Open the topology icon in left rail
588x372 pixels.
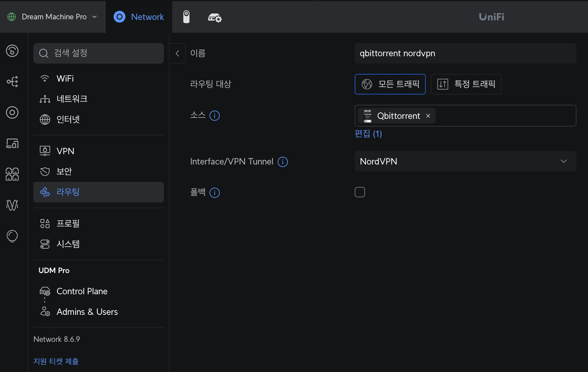coord(12,82)
